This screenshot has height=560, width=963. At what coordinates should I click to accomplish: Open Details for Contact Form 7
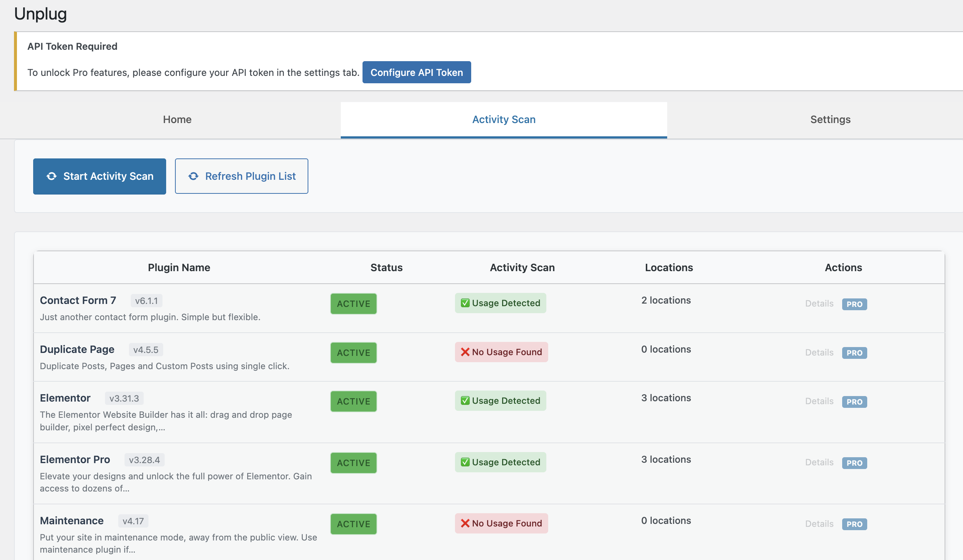(x=819, y=304)
